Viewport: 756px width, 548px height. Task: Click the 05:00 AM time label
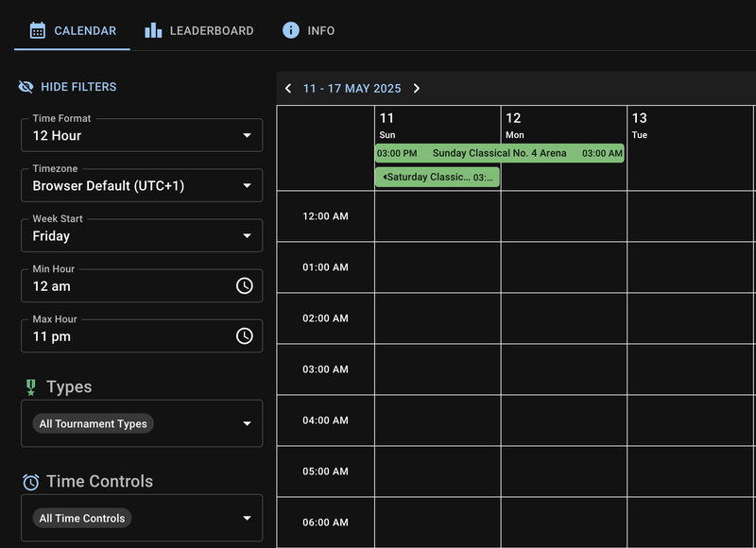[x=325, y=471]
